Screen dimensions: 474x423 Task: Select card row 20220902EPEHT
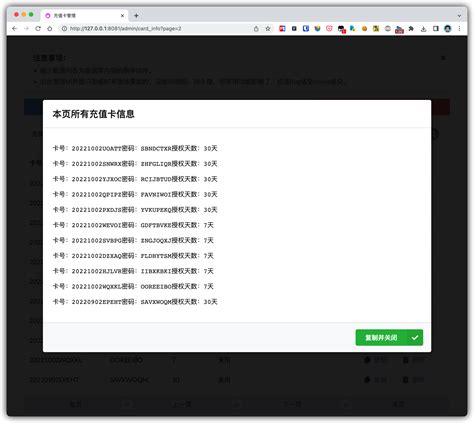point(135,302)
